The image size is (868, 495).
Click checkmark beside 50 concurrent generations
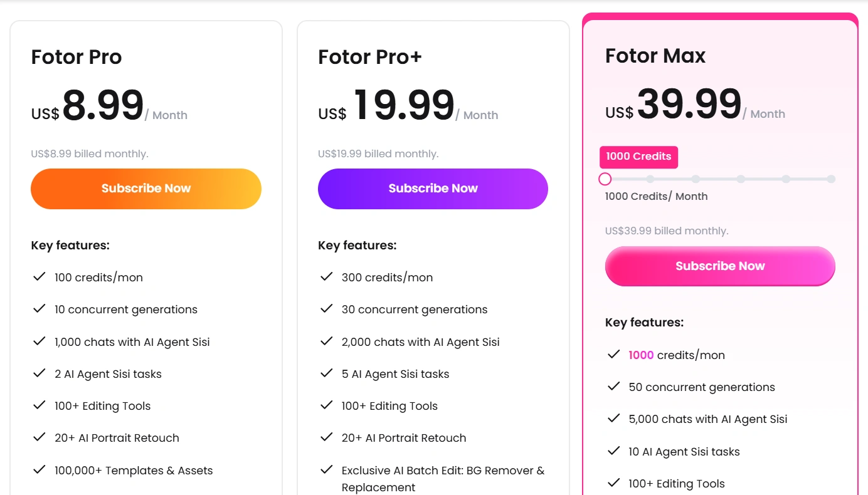click(613, 387)
